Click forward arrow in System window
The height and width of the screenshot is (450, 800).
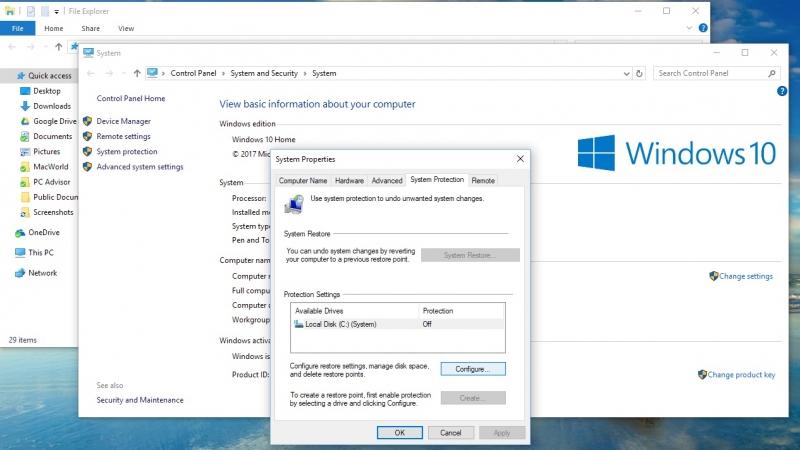click(109, 73)
